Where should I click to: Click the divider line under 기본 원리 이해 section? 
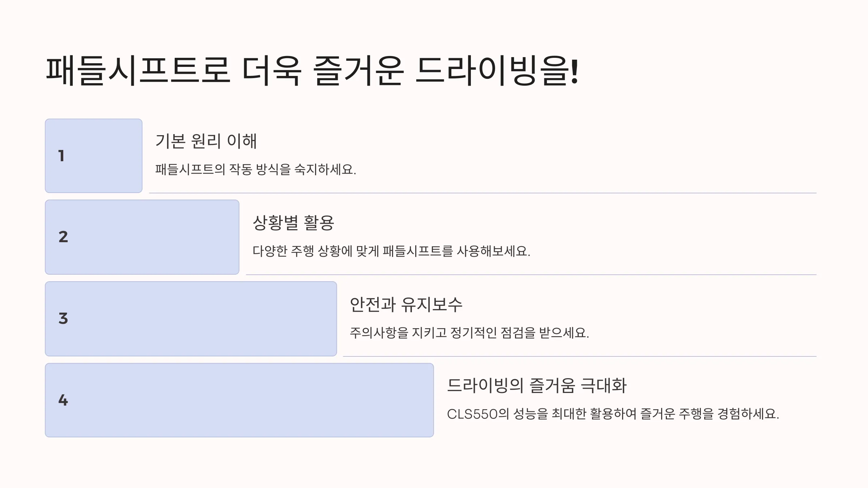point(483,193)
